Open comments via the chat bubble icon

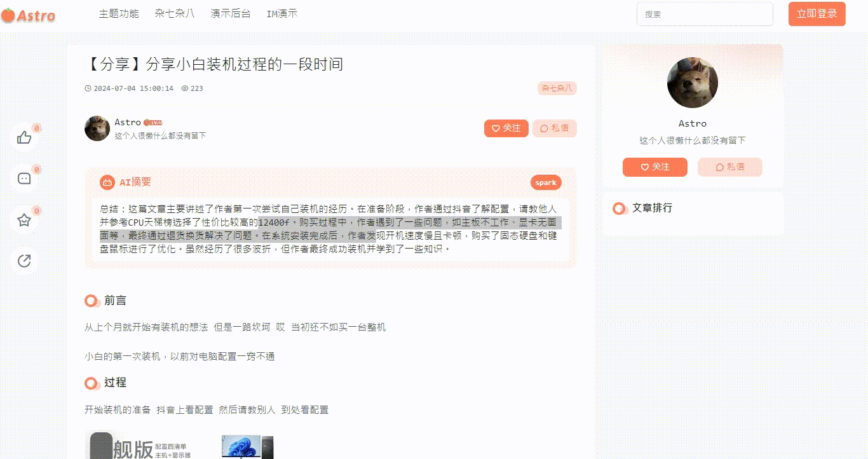(x=24, y=179)
